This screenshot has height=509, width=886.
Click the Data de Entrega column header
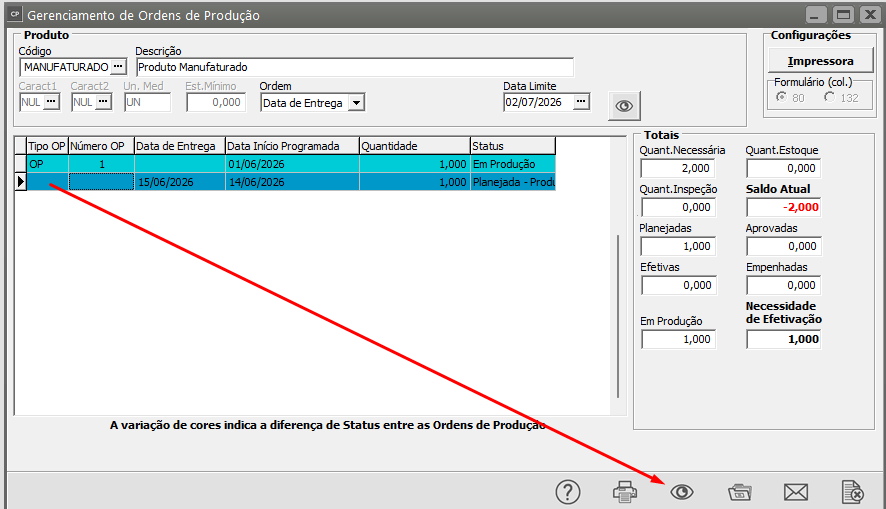tap(180, 146)
